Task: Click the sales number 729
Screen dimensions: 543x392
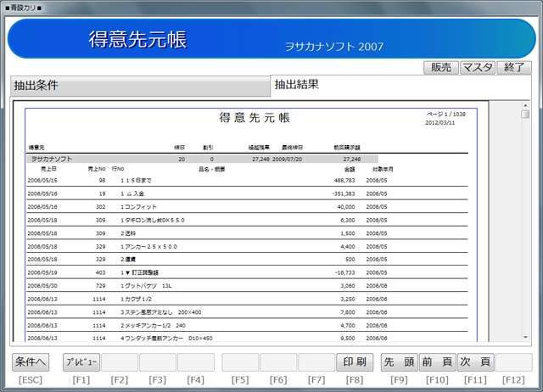Action: coord(101,286)
